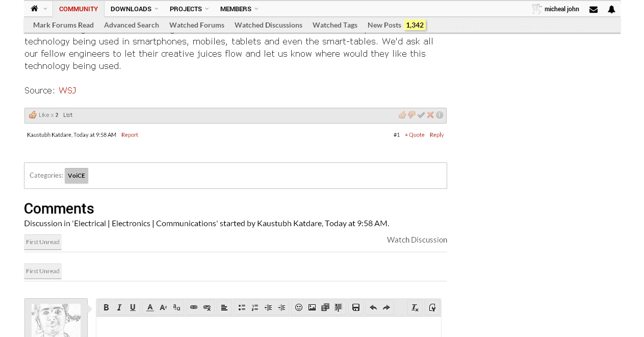
Task: Toggle italic formatting
Action: [x=119, y=307]
